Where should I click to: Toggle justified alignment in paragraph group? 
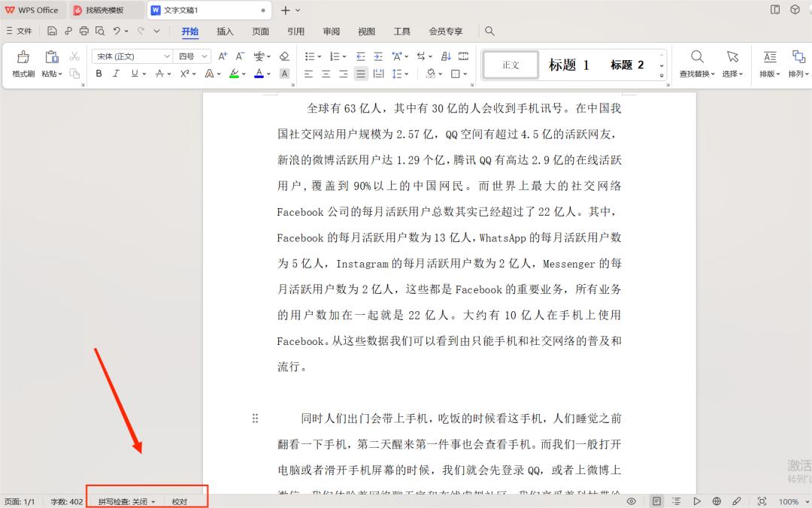point(361,73)
